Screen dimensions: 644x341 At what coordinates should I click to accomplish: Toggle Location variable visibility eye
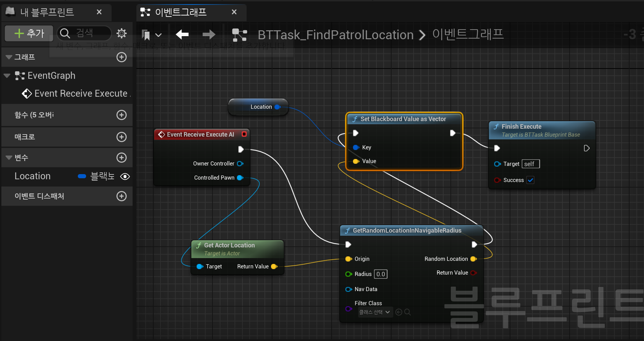(x=125, y=177)
